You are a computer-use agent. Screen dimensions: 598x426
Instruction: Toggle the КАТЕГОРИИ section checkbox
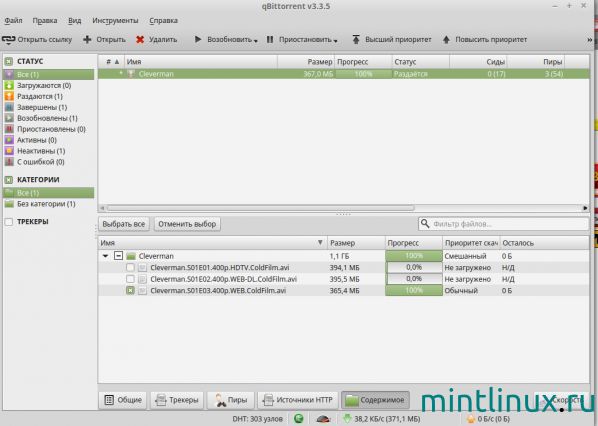tap(9, 180)
